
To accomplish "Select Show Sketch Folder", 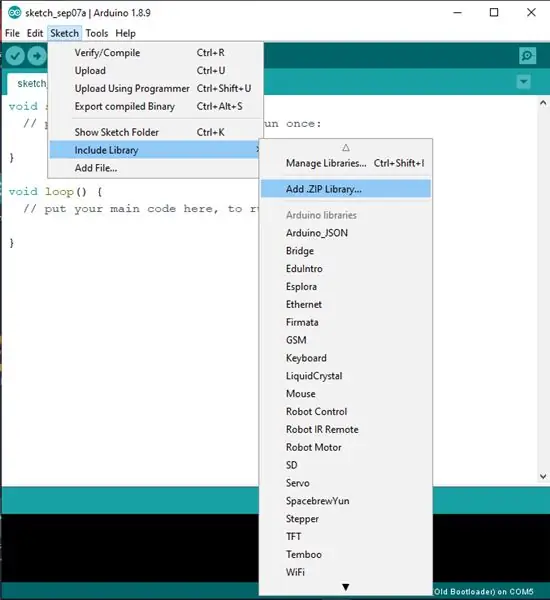I will tap(155, 132).
